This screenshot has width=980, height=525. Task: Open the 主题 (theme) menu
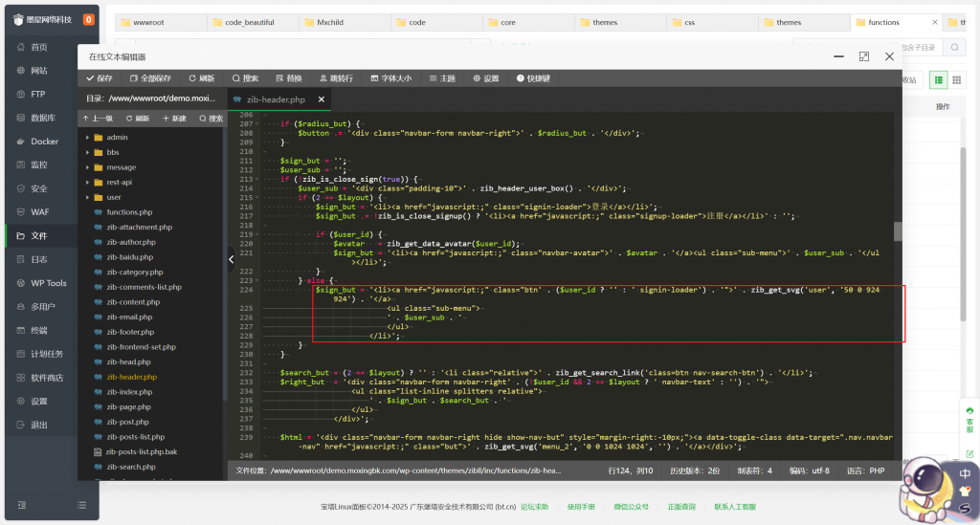click(442, 78)
